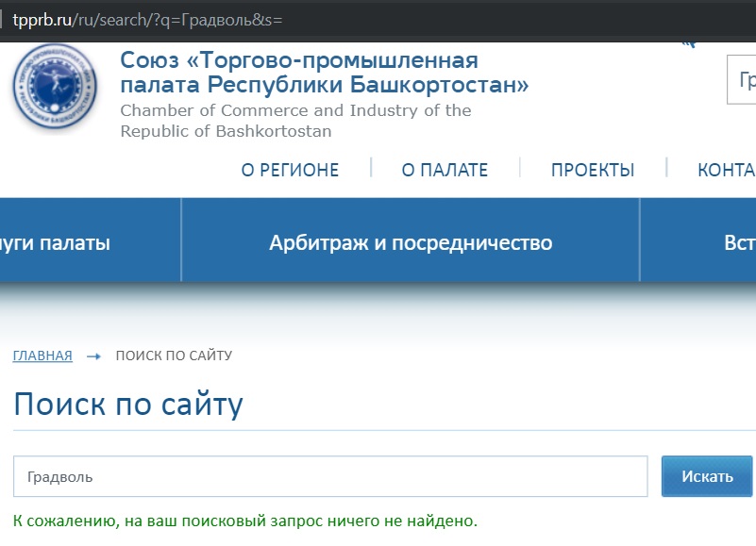Click the partially hidden blue icon below address bar
756x546 pixels.
688,43
